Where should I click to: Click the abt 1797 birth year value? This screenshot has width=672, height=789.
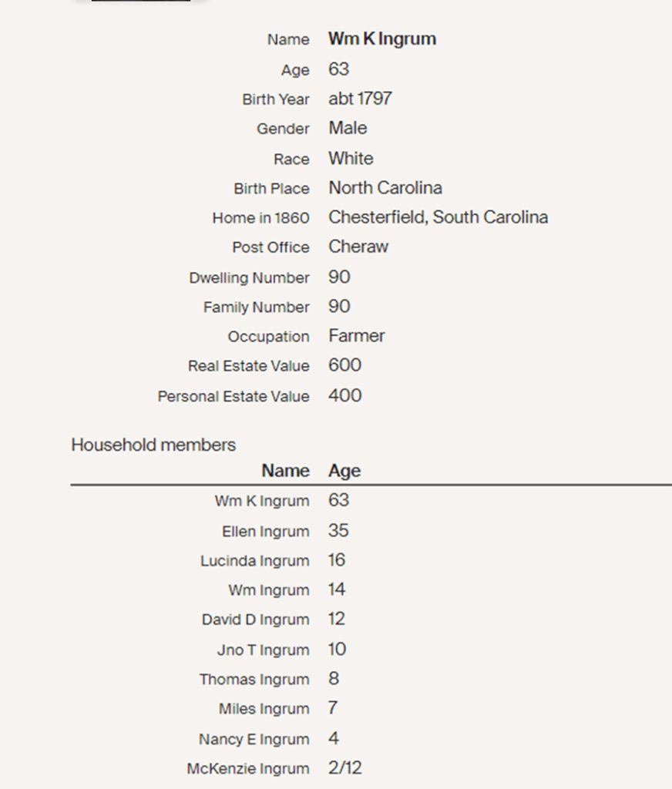pos(360,99)
